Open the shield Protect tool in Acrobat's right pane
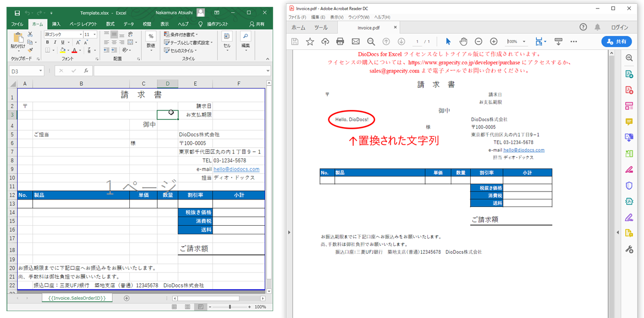The width and height of the screenshot is (644, 318). tap(630, 186)
